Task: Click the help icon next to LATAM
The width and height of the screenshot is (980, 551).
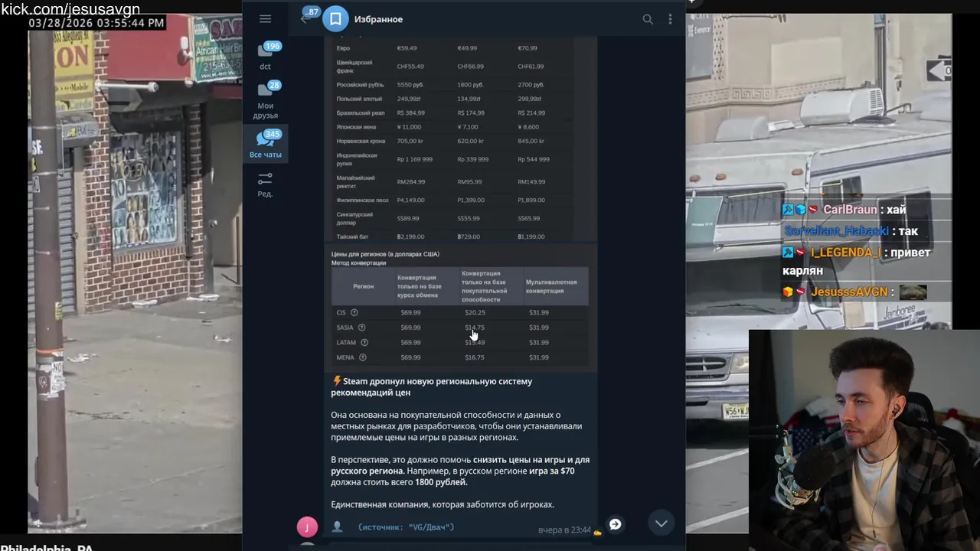Action: 364,342
